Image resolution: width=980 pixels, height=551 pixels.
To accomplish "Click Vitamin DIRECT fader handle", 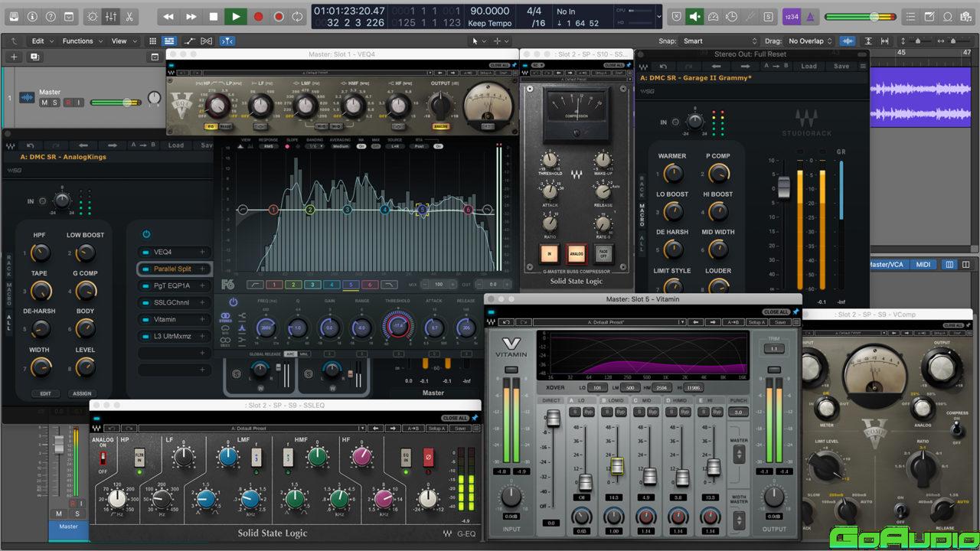I will [553, 419].
